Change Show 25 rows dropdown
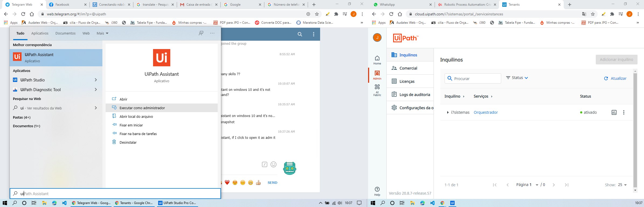Screen dimensions: 644x207 coord(622,185)
